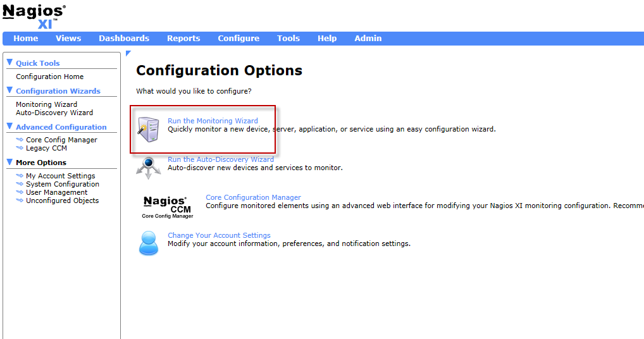Viewport: 644px width, 339px height.
Task: Click the Account Settings user icon
Action: [148, 243]
